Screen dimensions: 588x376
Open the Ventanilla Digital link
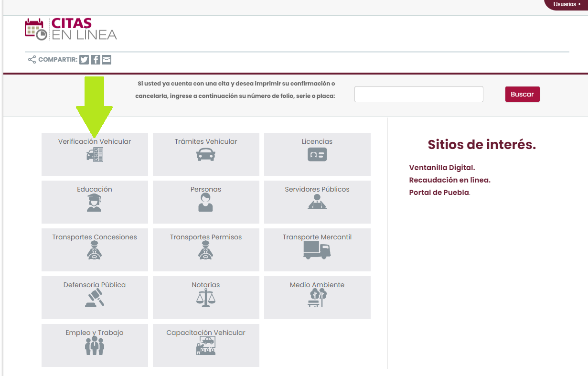[x=442, y=168]
